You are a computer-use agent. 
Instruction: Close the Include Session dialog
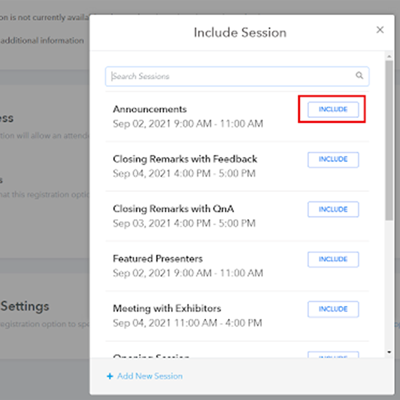point(380,30)
